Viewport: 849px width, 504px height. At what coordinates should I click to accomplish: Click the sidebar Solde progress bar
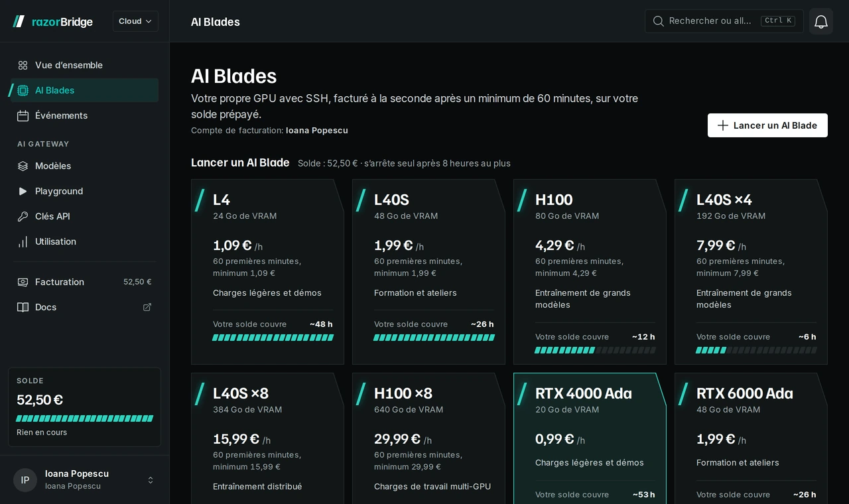(84, 418)
